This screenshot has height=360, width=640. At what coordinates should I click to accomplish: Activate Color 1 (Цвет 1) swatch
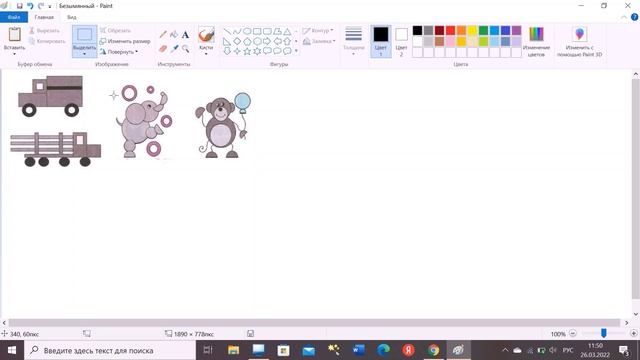click(x=381, y=42)
